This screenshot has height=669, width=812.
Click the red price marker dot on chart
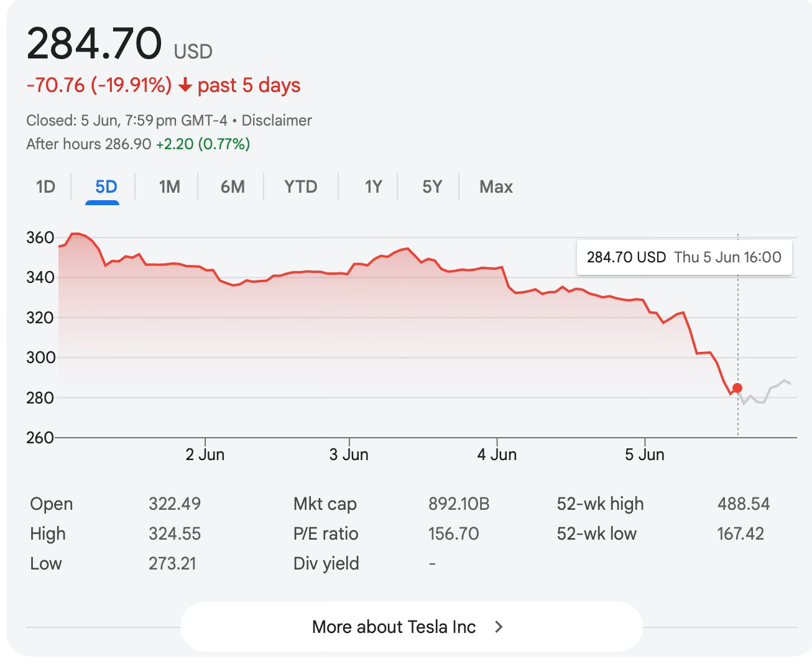[x=737, y=388]
